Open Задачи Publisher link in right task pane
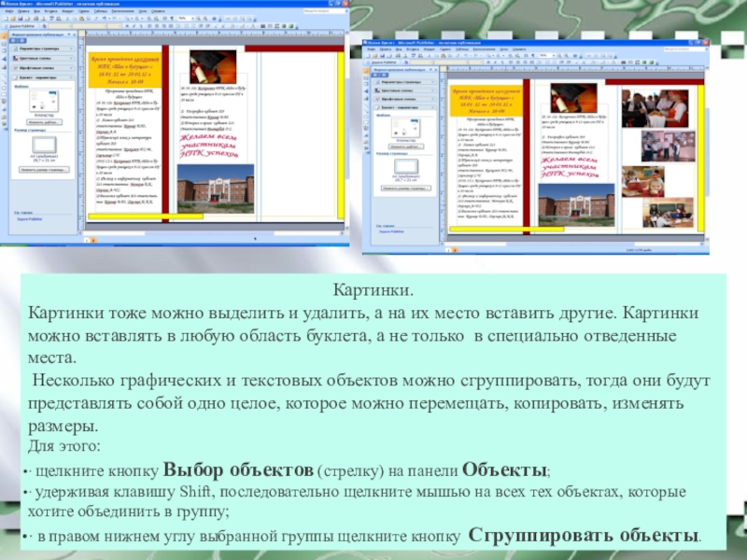 click(391, 231)
